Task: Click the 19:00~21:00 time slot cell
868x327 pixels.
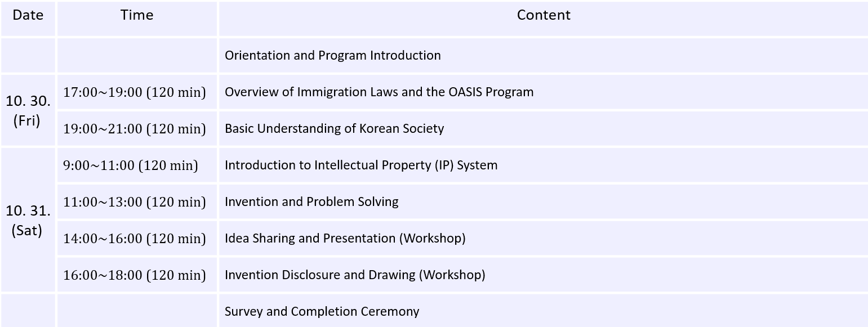Action: (x=135, y=129)
